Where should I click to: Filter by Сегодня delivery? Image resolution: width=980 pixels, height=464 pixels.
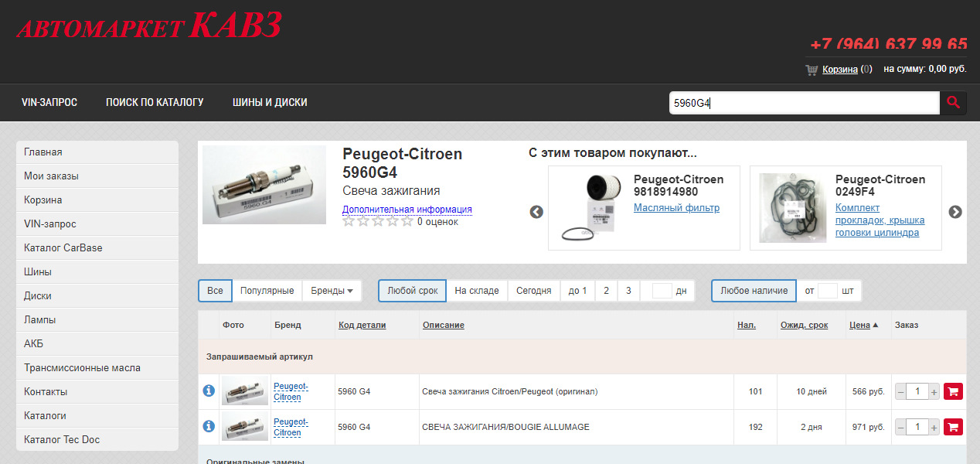[534, 291]
